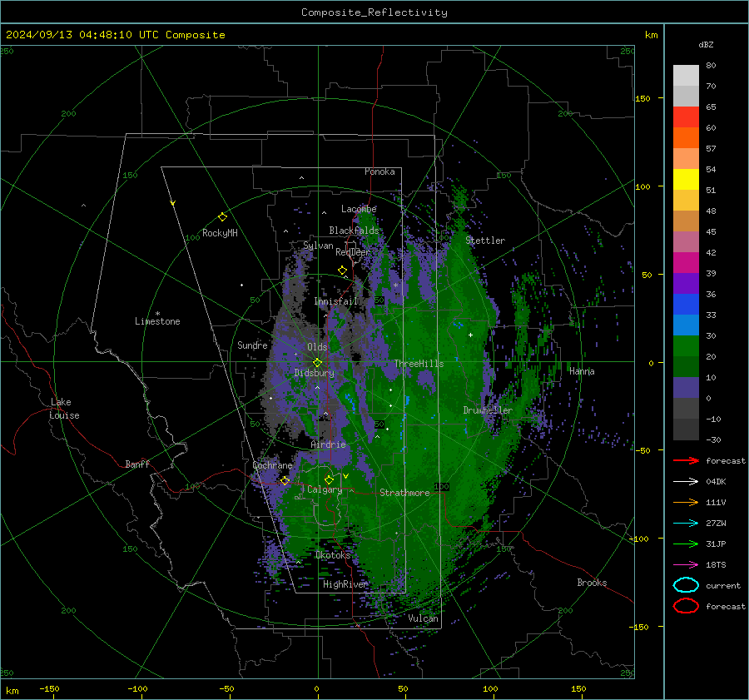The image size is (749, 700).
Task: Click the yellow diamond marker near RockyMH
Action: [x=222, y=217]
